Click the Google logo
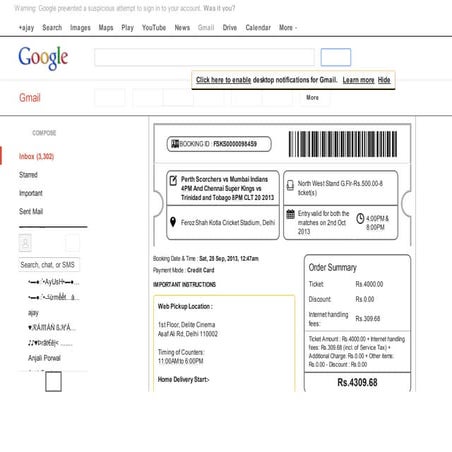The height and width of the screenshot is (452, 452). [x=43, y=58]
